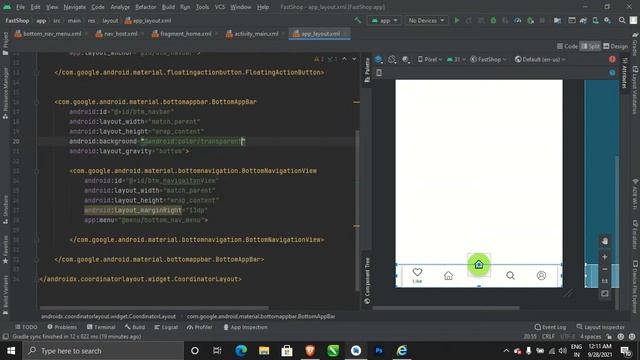640x360 pixels.
Task: Open the File menu
Action: [x=20, y=7]
